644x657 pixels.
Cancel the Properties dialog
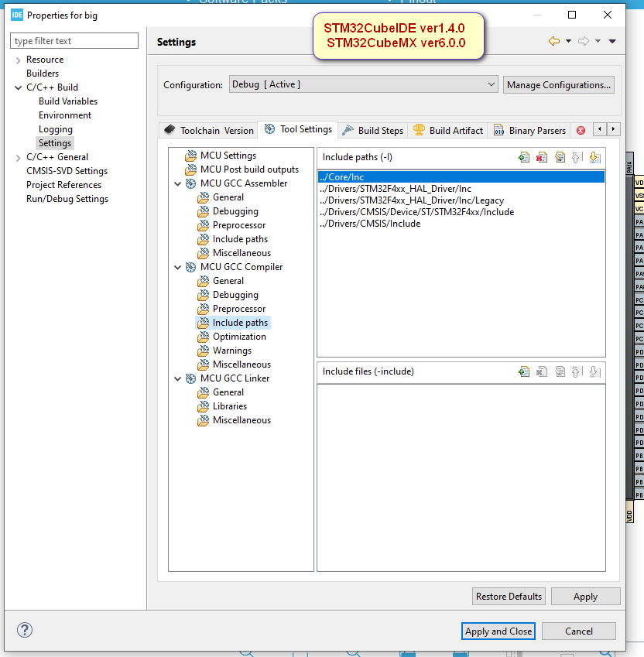tap(579, 631)
